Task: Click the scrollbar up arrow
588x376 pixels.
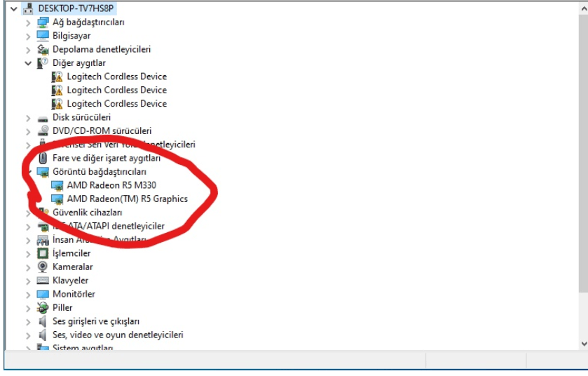Action: [584, 8]
